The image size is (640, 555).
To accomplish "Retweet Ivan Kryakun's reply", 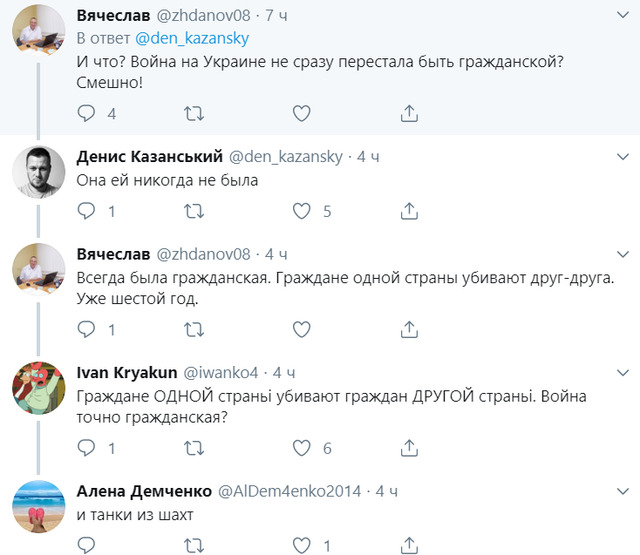I will 195,448.
